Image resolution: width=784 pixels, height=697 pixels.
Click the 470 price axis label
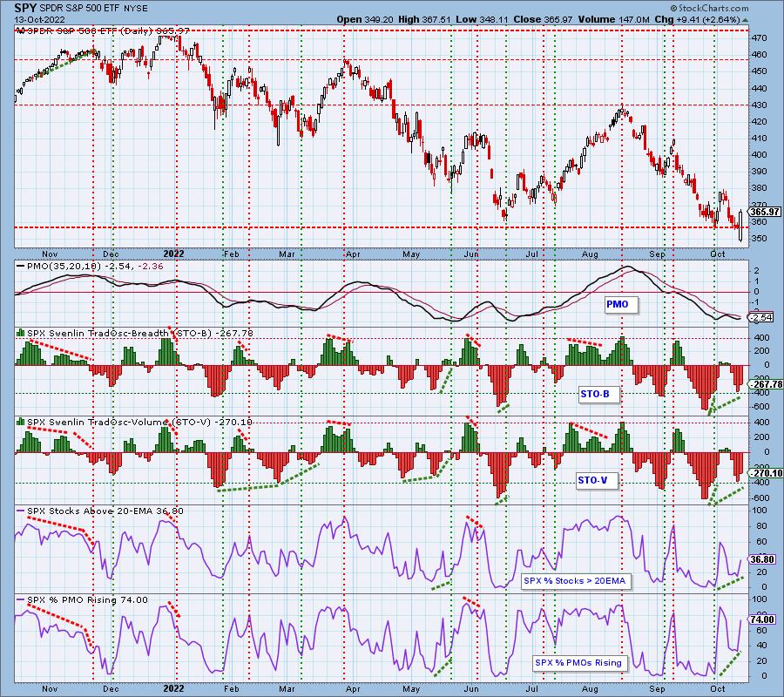click(x=759, y=38)
